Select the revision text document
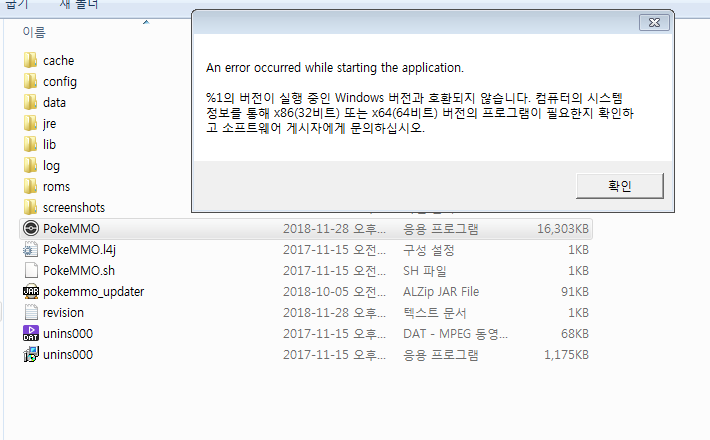The image size is (710, 440). 63,312
